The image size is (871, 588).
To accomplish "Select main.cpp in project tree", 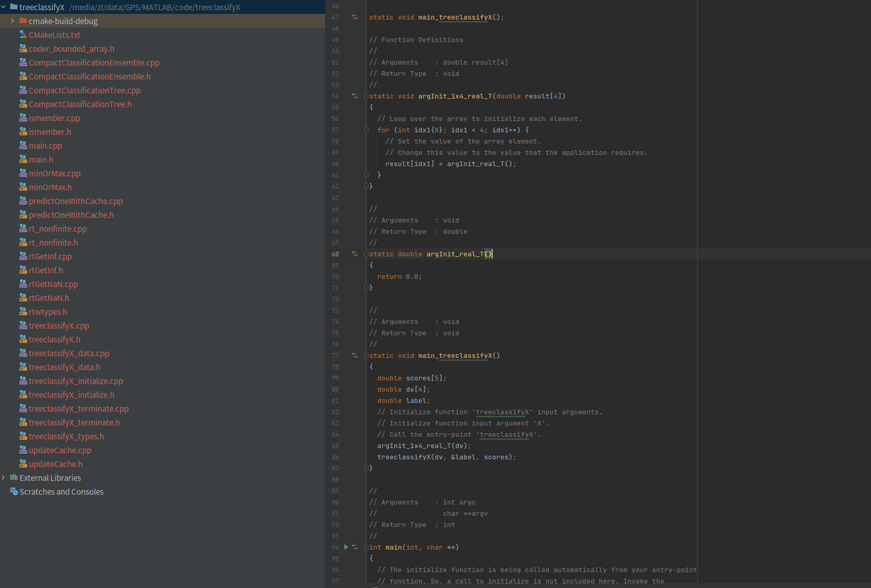I will (45, 146).
